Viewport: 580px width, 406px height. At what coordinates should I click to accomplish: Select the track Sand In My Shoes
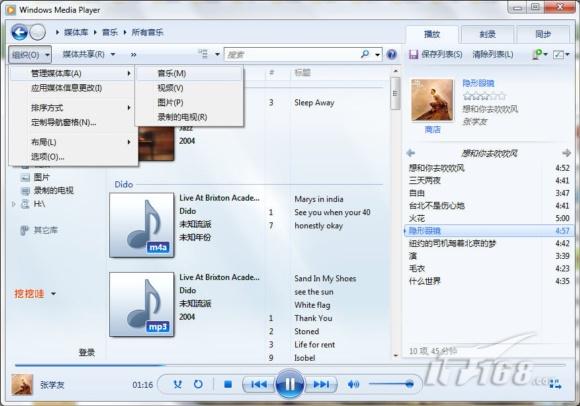(x=325, y=278)
